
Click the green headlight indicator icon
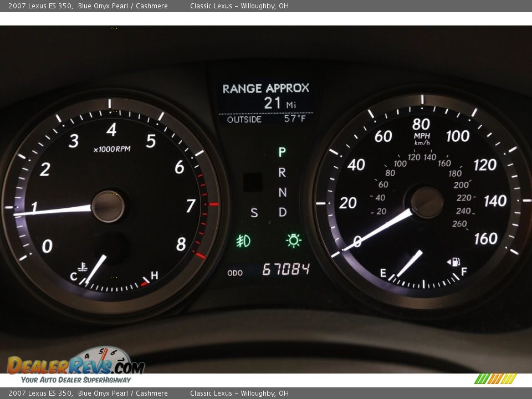coord(294,241)
